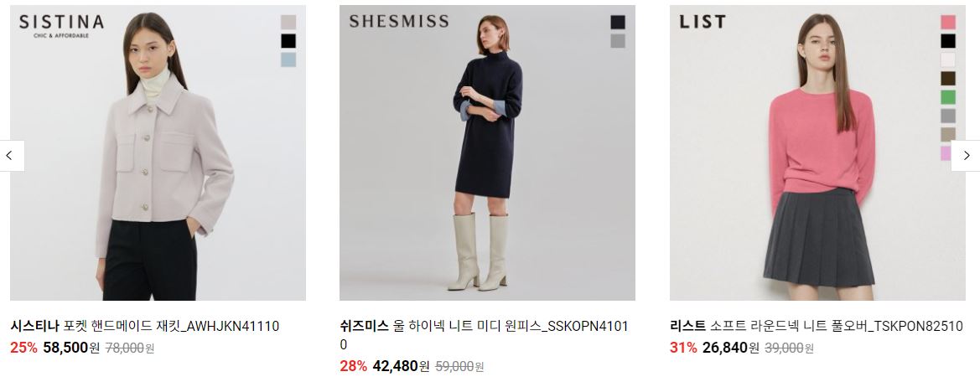The height and width of the screenshot is (382, 980).
Task: Select the light blue swatch on Sistina jacket
Action: pyautogui.click(x=288, y=60)
